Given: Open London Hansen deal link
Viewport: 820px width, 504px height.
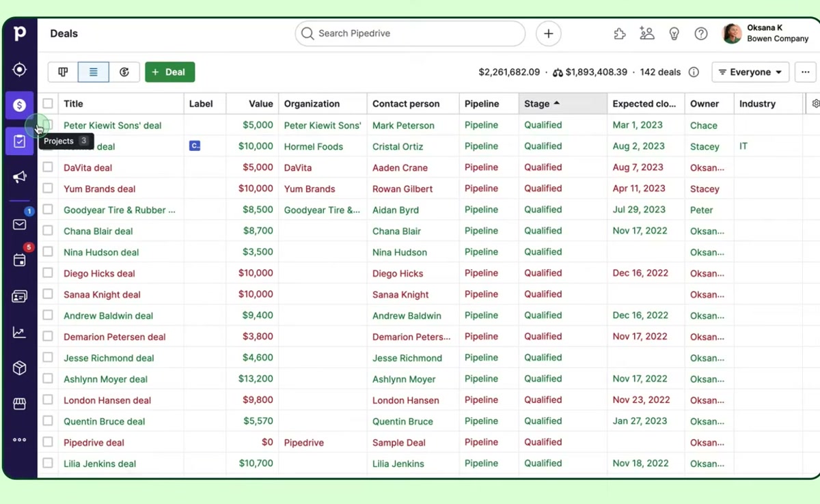Looking at the screenshot, I should (107, 401).
